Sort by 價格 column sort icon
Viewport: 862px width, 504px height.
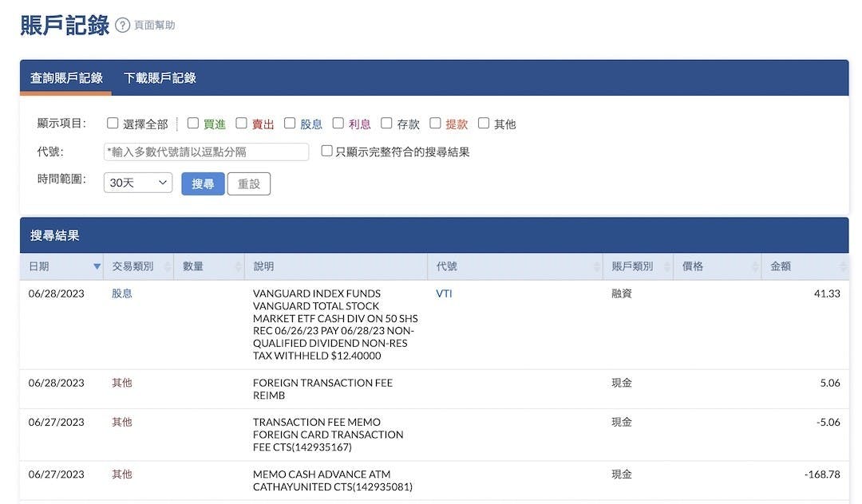(755, 267)
